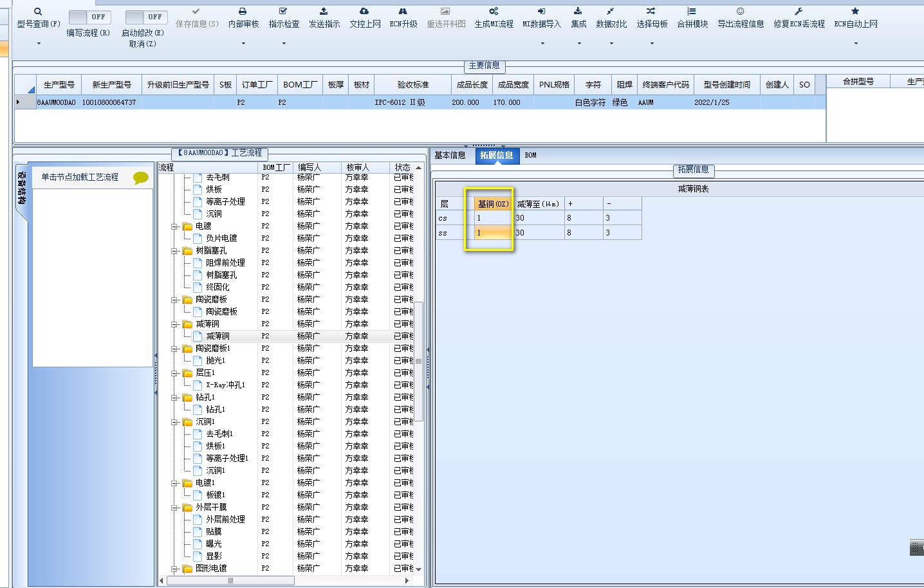Click the 型号创建时间 column header
This screenshot has width=924, height=588.
tap(726, 85)
